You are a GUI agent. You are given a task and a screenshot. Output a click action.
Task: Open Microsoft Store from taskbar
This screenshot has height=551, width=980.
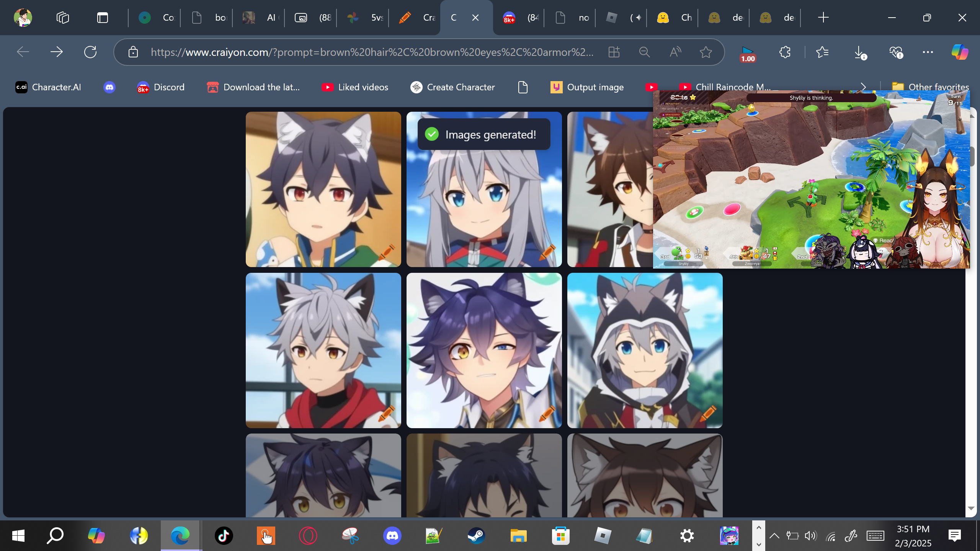point(560,536)
